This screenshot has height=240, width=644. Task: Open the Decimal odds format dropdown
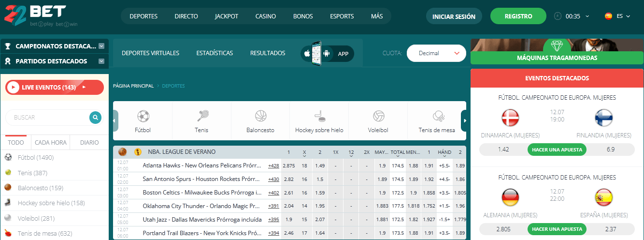[x=436, y=53]
